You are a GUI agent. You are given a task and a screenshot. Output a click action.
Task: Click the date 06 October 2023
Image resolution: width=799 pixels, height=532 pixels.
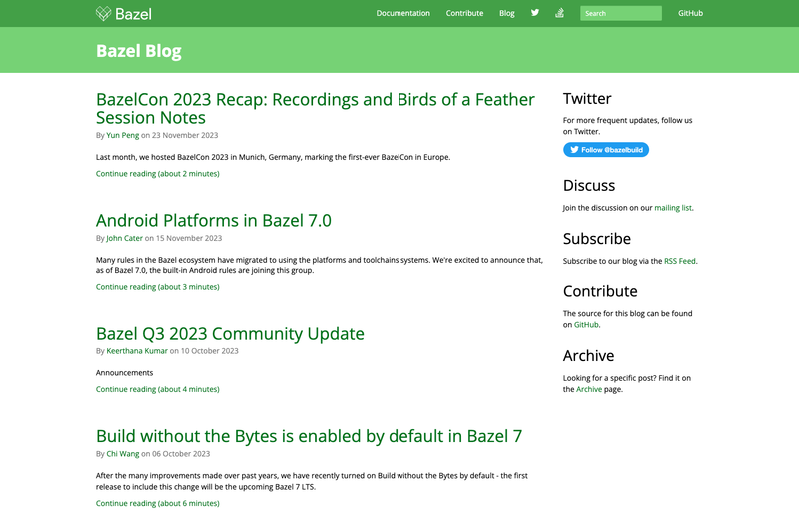click(181, 454)
